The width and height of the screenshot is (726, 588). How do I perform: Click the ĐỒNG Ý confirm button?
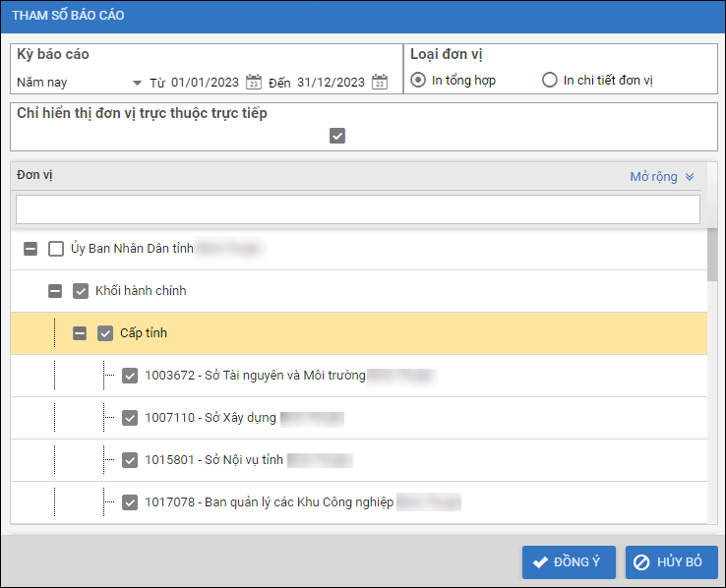click(x=569, y=562)
